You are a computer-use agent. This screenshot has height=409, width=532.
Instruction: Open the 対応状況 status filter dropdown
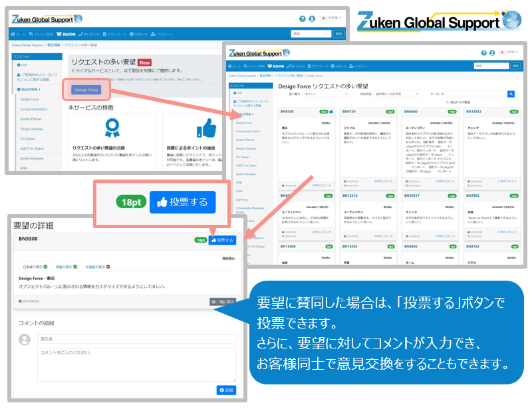click(x=396, y=94)
